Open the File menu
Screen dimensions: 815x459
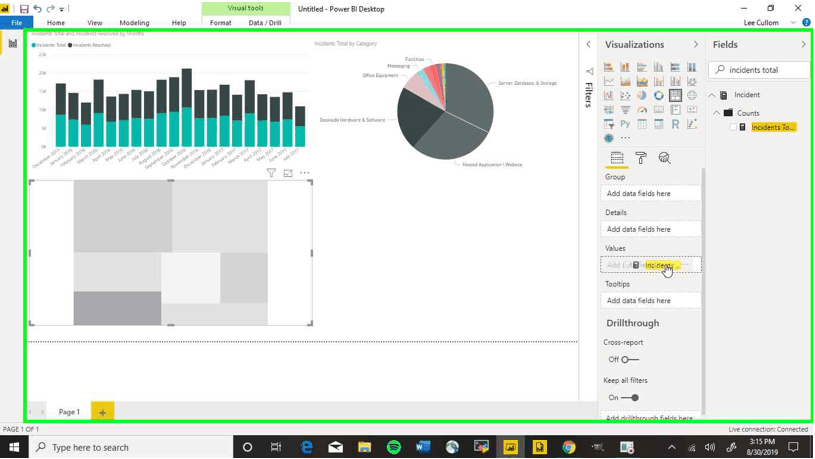pyautogui.click(x=17, y=23)
